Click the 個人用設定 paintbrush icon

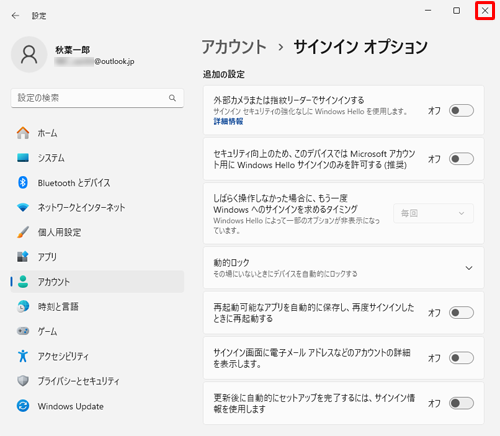(x=23, y=232)
